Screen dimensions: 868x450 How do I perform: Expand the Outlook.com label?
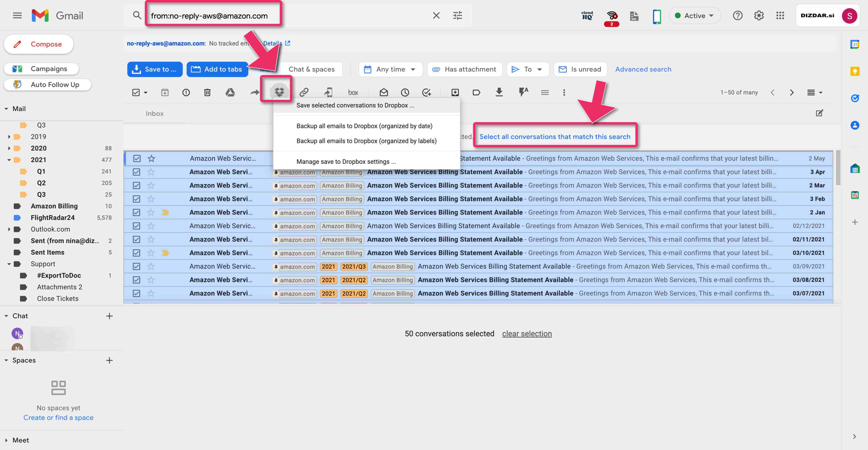[9, 229]
